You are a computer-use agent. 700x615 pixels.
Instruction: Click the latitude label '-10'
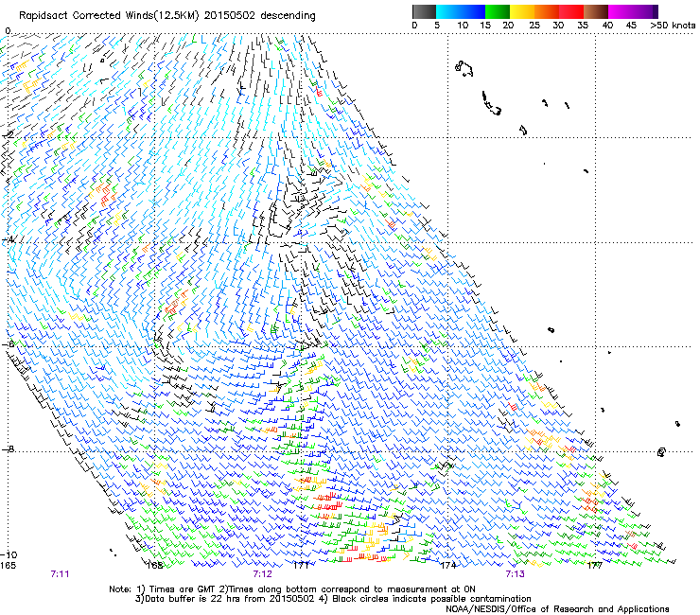point(9,554)
